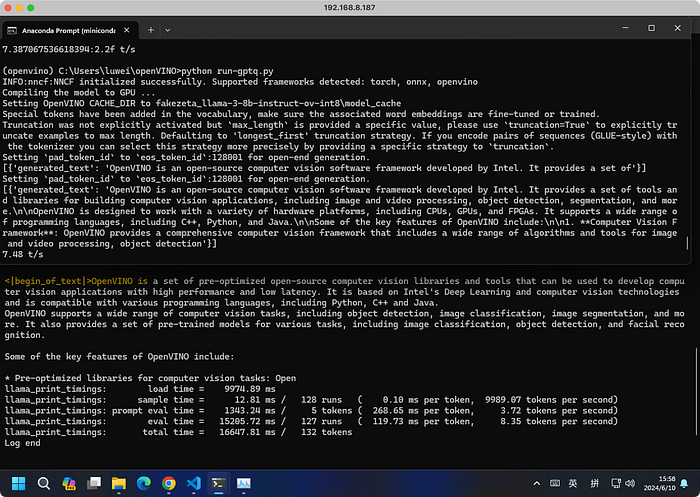
Task: Open Task View on the taskbar
Action: click(94, 483)
